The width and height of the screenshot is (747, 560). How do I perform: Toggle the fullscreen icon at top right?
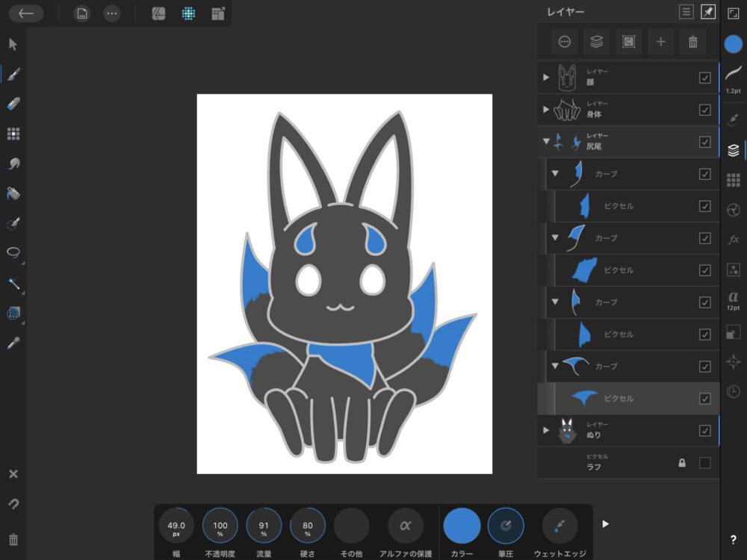tap(734, 13)
